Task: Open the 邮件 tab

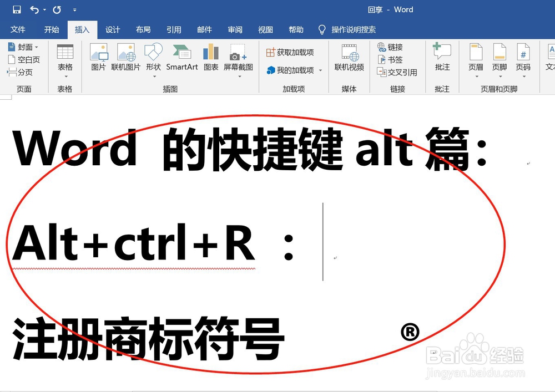Action: (205, 29)
